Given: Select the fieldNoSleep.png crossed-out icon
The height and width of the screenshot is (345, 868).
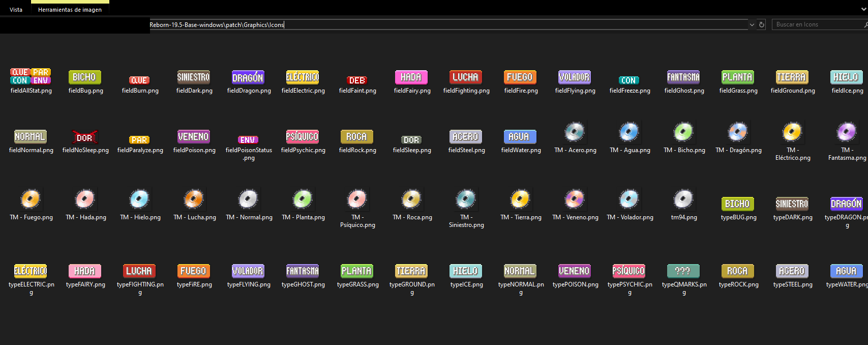Looking at the screenshot, I should [84, 137].
